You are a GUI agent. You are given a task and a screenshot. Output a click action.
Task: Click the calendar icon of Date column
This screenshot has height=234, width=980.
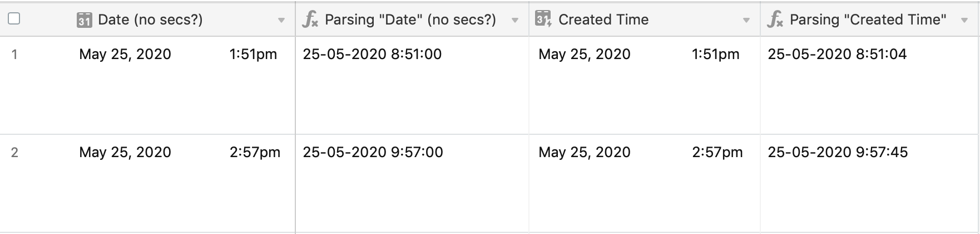coord(84,20)
